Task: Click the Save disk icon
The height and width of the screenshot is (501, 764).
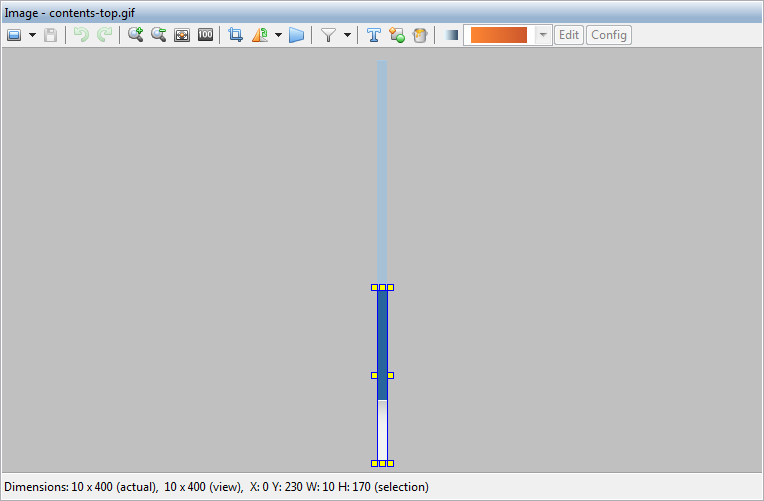Action: [x=51, y=35]
